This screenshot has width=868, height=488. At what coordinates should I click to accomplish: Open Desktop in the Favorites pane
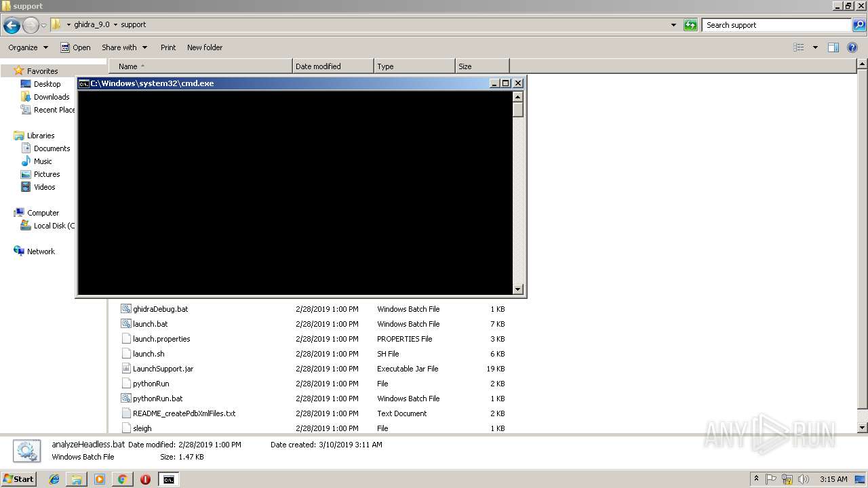[x=47, y=84]
